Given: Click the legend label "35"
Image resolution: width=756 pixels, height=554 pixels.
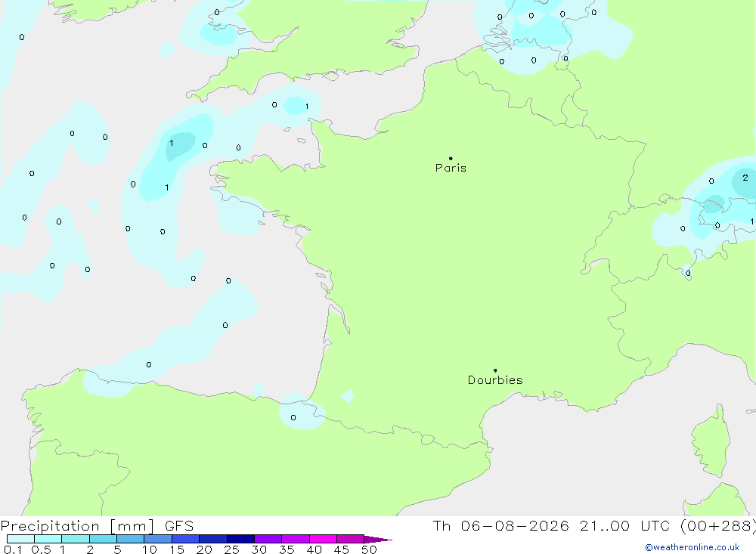Looking at the screenshot, I should [x=287, y=549].
